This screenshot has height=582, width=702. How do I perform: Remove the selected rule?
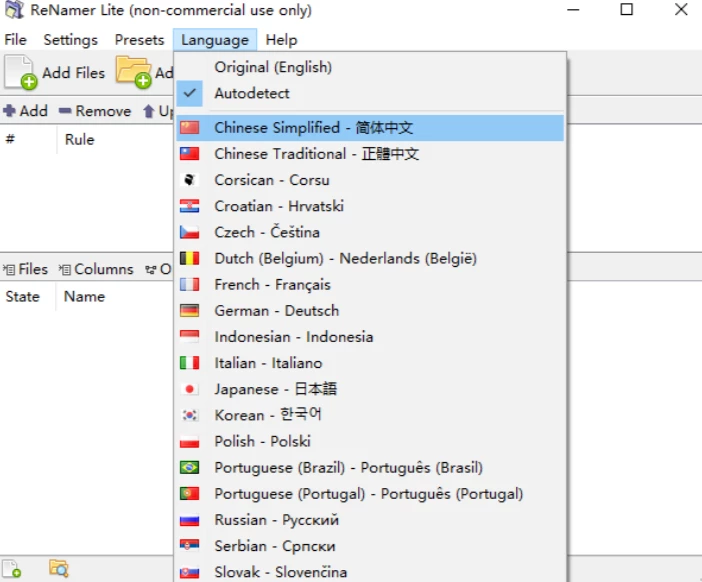click(x=95, y=111)
